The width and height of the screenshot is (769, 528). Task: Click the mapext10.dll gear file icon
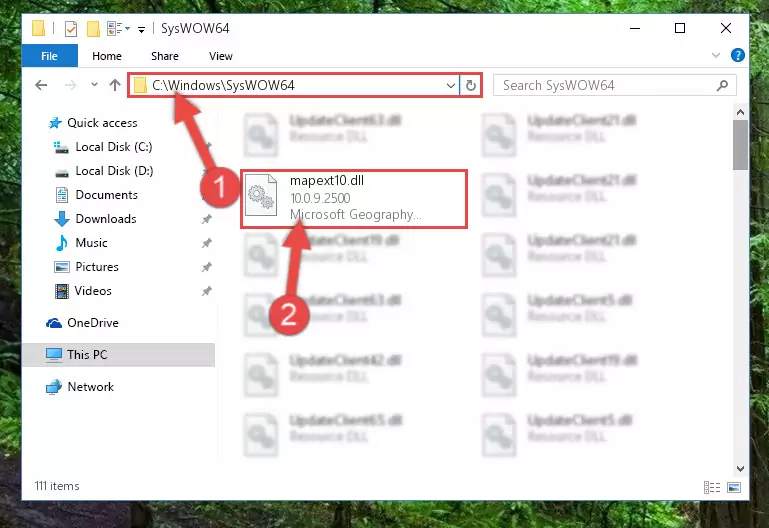click(x=261, y=195)
